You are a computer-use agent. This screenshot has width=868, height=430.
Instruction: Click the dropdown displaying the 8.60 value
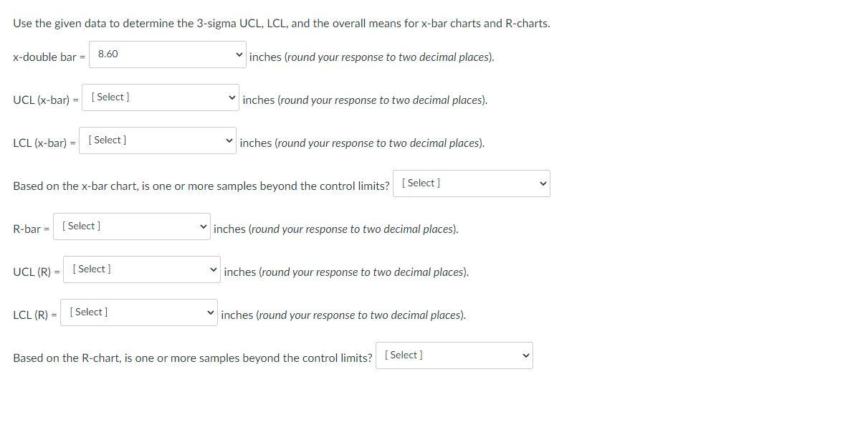pos(167,54)
